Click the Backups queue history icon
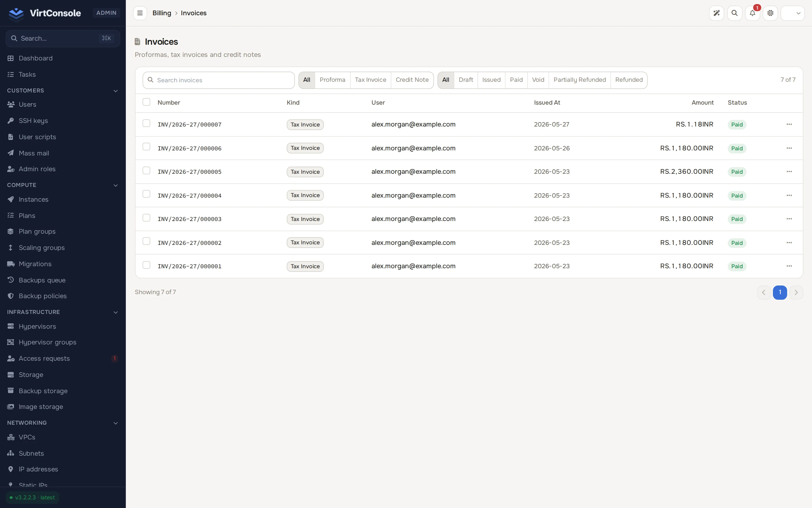 click(x=11, y=280)
